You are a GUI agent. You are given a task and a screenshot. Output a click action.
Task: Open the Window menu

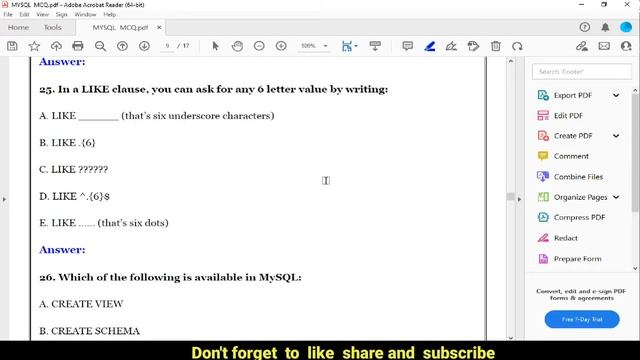(85, 14)
